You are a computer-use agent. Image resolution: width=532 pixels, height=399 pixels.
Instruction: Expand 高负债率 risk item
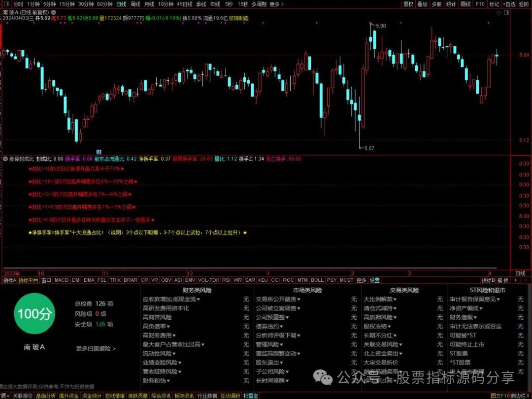click(x=157, y=327)
